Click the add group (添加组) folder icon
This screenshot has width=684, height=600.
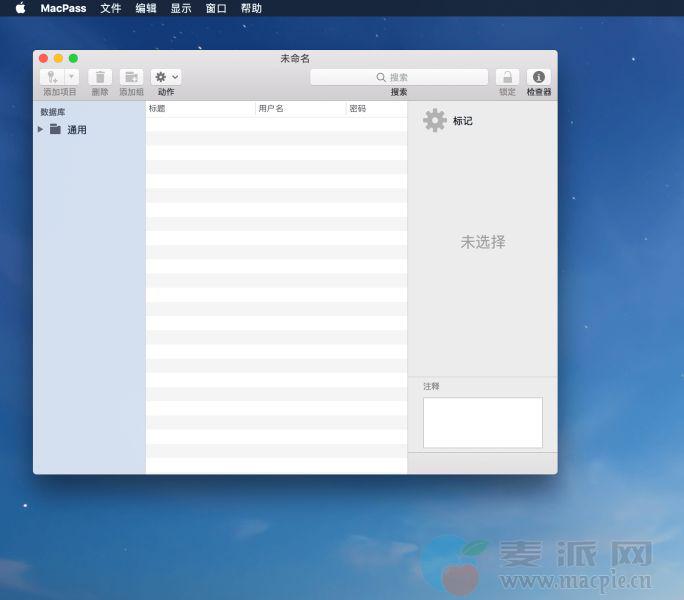131,77
